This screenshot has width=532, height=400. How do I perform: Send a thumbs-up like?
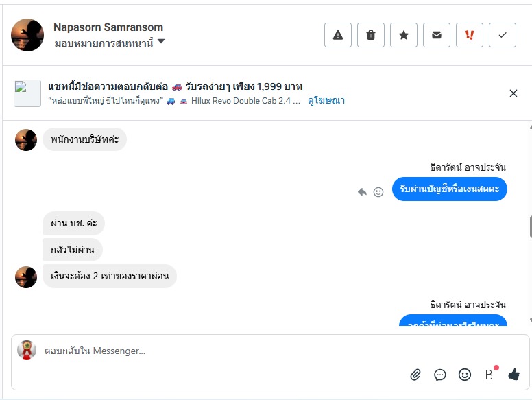tap(514, 375)
